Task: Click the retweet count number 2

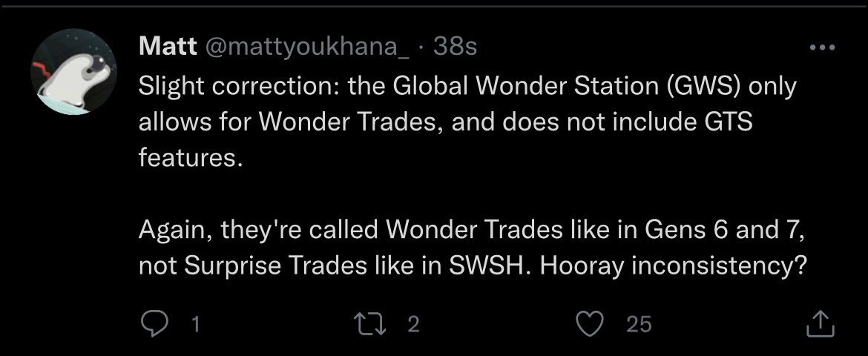Action: click(x=414, y=324)
